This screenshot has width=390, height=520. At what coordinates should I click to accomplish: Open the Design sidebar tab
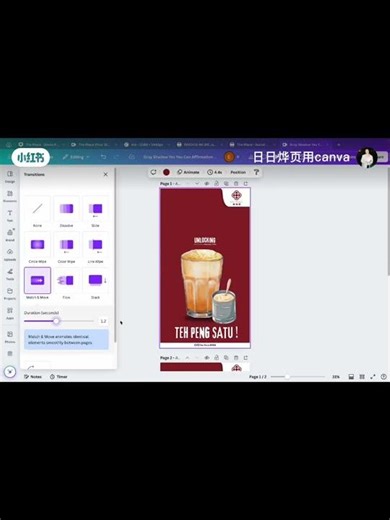pyautogui.click(x=10, y=176)
